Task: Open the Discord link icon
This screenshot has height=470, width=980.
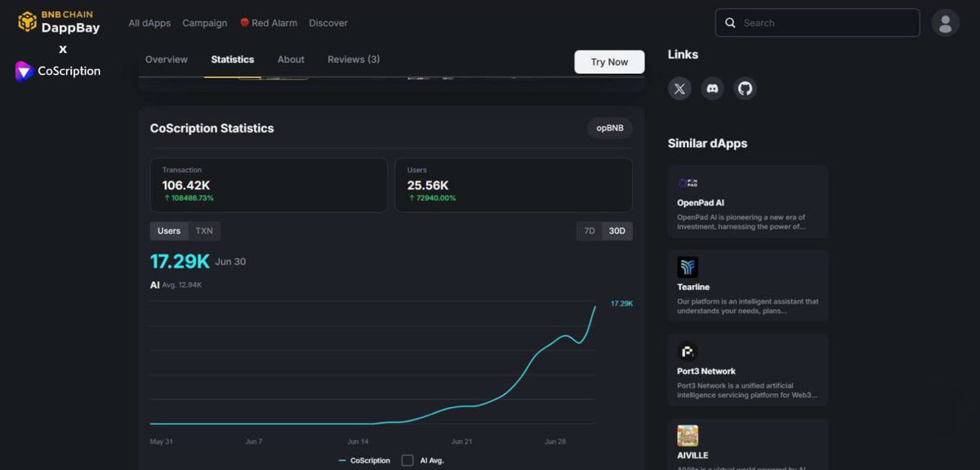Action: click(x=712, y=88)
